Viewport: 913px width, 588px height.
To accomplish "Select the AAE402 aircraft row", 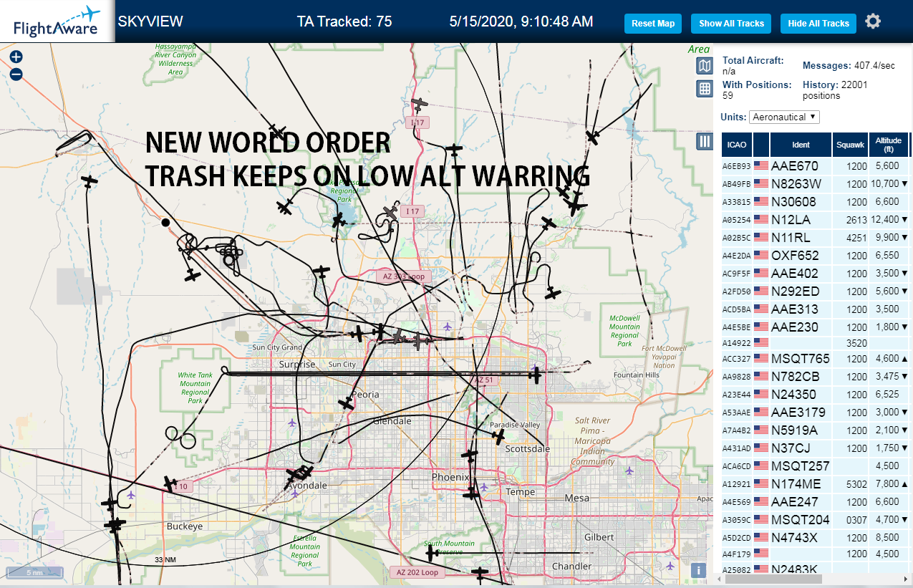I will click(x=816, y=274).
